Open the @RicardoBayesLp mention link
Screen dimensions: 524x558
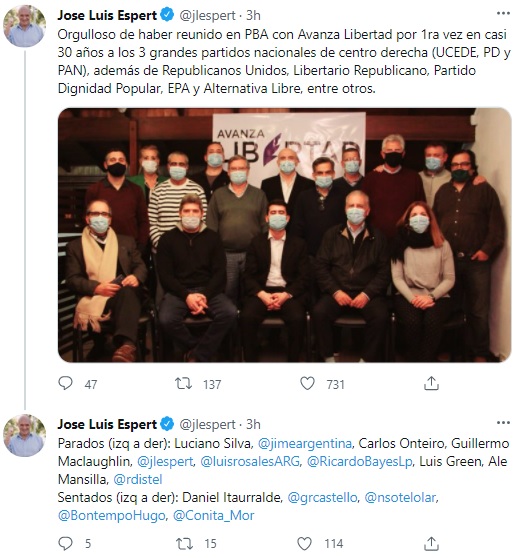pyautogui.click(x=360, y=461)
